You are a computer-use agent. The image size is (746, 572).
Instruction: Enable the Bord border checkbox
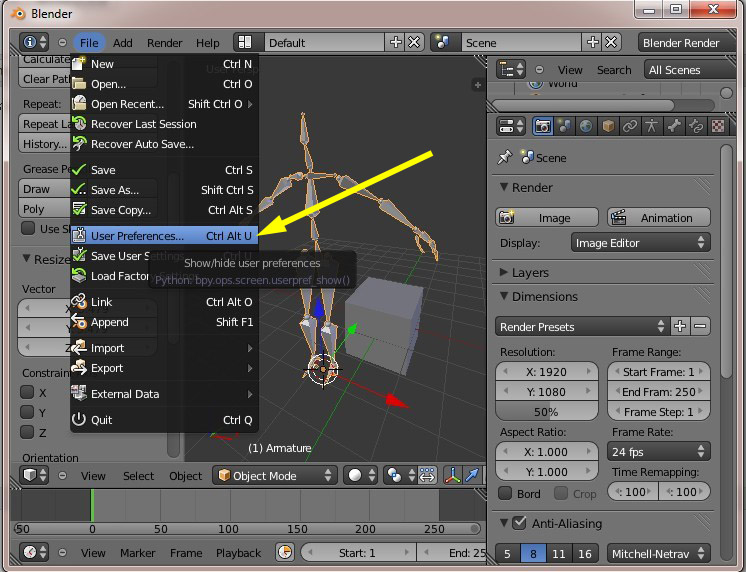(x=505, y=493)
